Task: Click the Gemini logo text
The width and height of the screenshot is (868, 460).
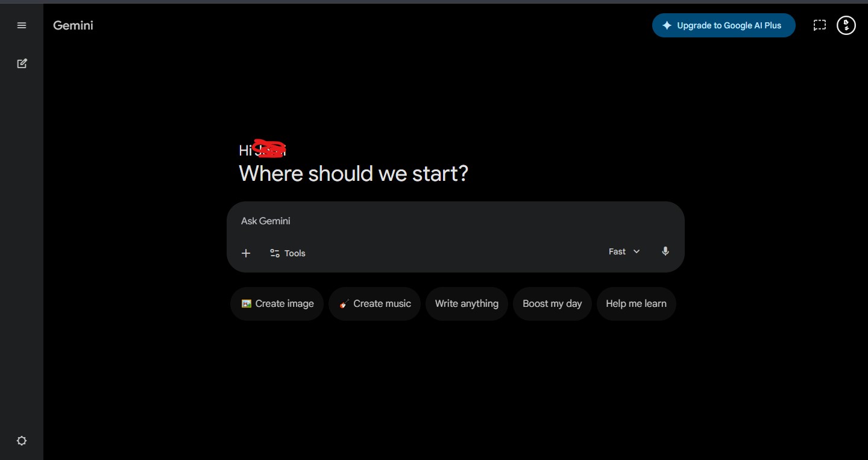Action: [x=73, y=25]
